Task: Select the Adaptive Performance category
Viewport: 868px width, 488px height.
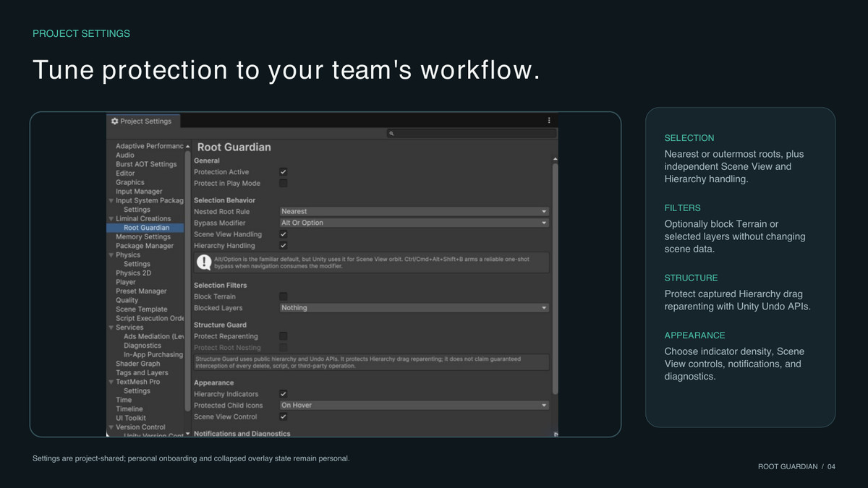Action: point(149,146)
